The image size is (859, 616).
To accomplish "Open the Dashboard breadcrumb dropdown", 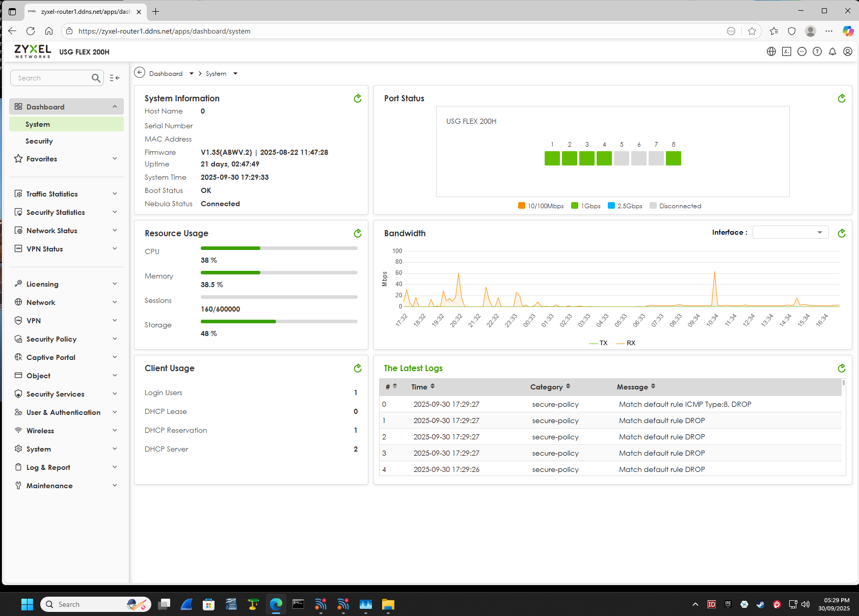I will 192,74.
